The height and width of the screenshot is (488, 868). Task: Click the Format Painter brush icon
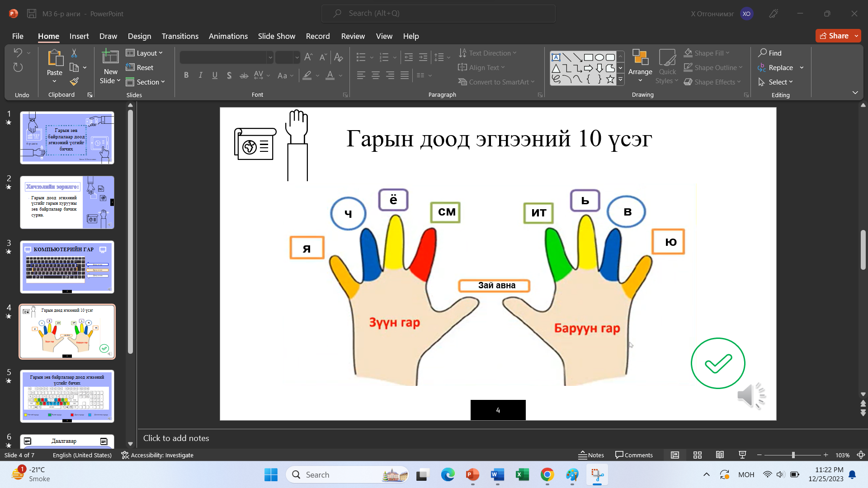[x=74, y=82]
